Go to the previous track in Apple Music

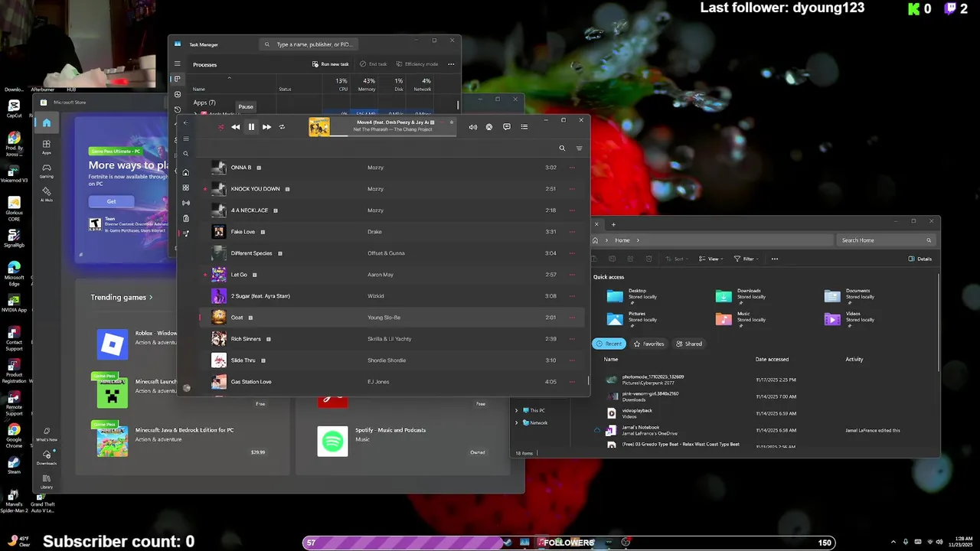(236, 127)
